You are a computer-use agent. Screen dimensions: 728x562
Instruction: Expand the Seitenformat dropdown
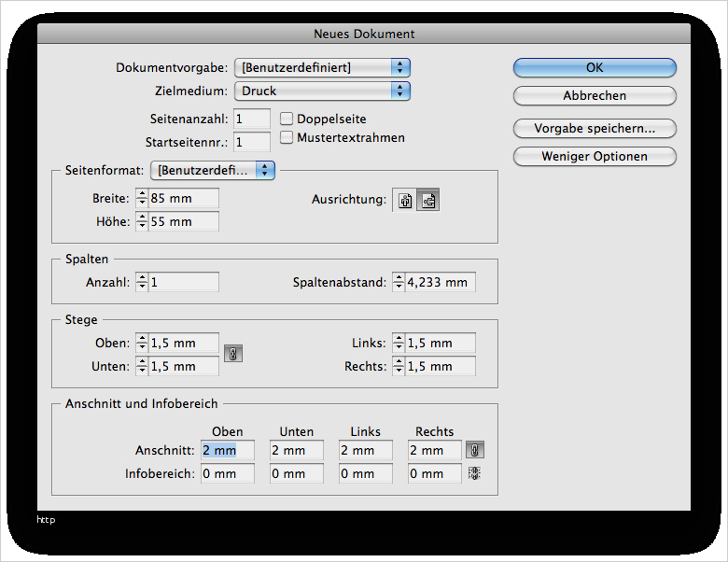pyautogui.click(x=213, y=170)
